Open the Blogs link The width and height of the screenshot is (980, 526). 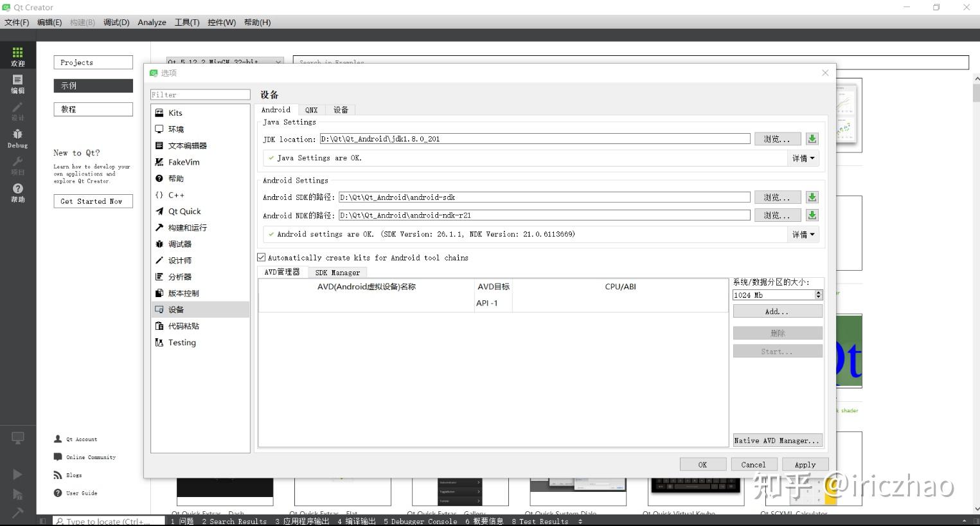coord(68,475)
